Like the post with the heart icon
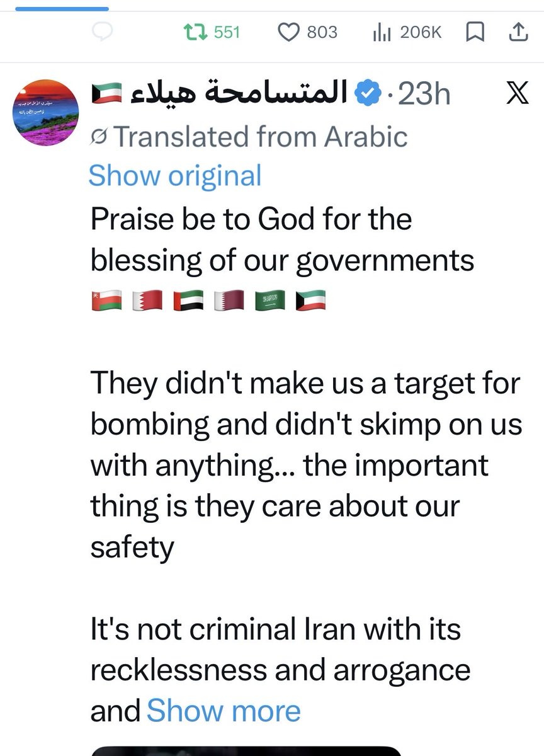Image resolution: width=544 pixels, height=756 pixels. pos(288,32)
